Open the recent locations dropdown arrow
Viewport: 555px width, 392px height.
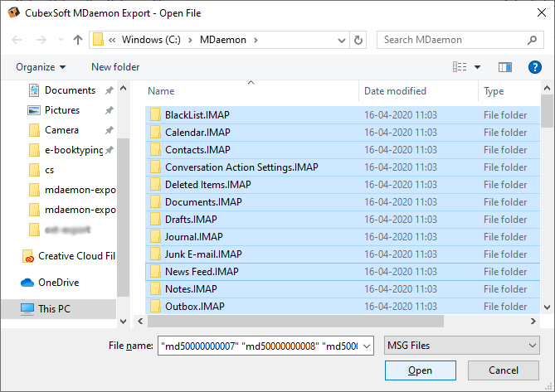click(x=61, y=40)
